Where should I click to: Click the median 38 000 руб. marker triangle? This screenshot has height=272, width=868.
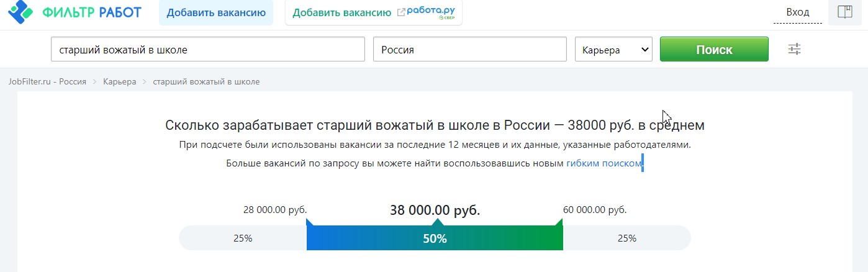click(438, 222)
